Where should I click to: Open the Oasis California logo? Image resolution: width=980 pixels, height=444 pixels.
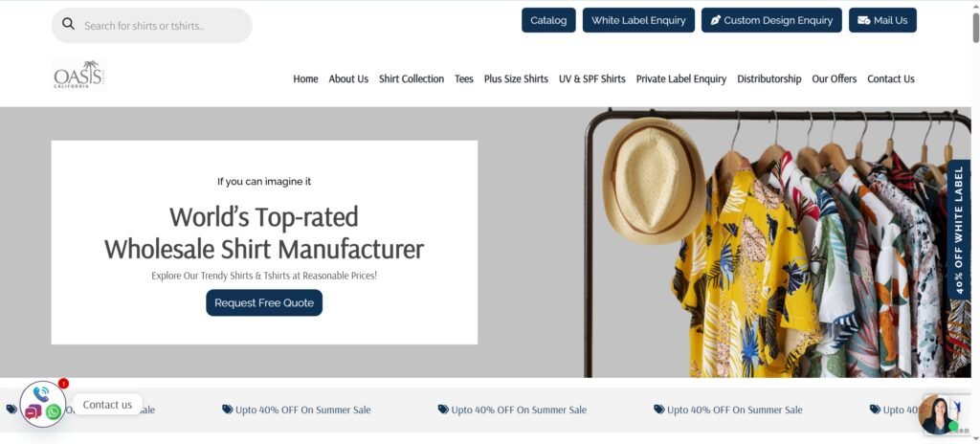[x=78, y=75]
